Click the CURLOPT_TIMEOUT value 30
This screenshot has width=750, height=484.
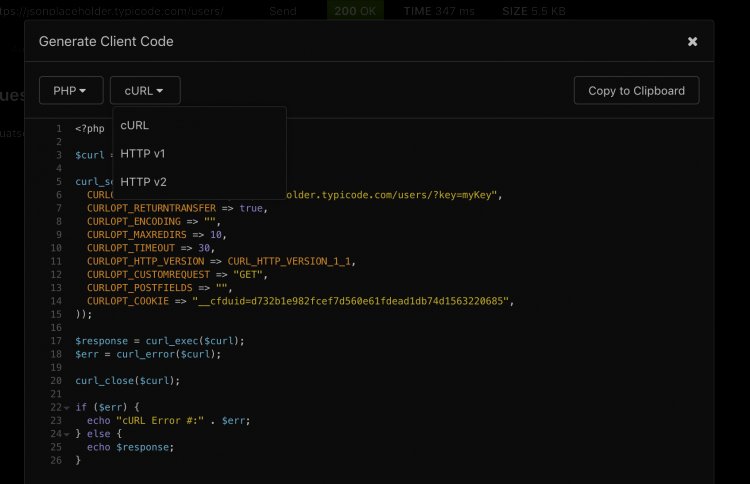pos(204,248)
